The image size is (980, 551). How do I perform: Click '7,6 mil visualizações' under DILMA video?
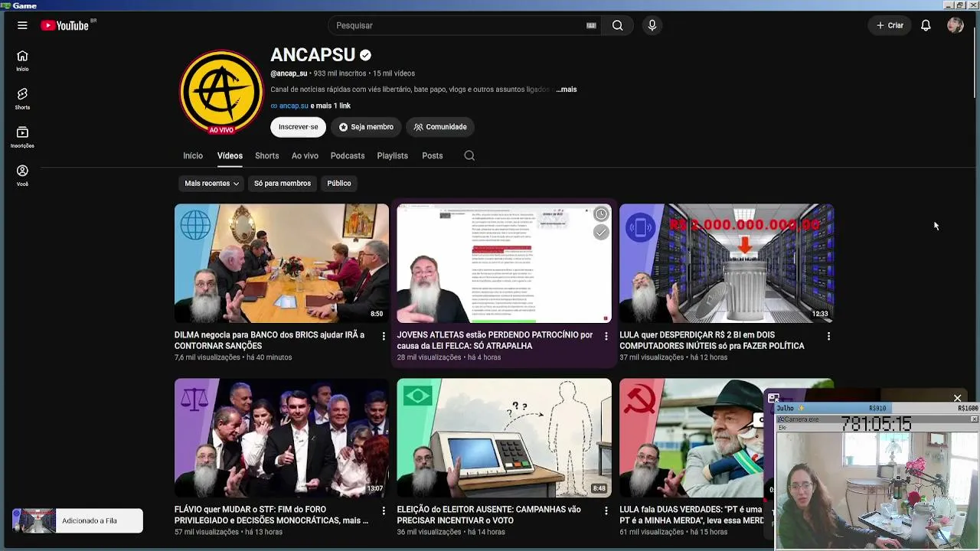pyautogui.click(x=207, y=357)
